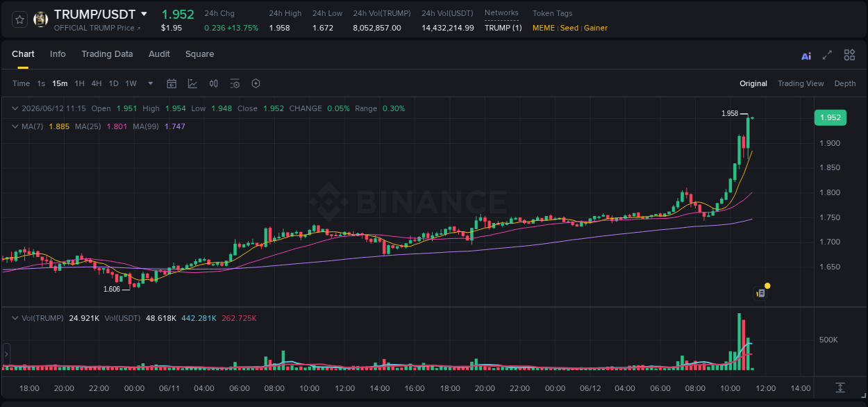Click the MEME token tag
This screenshot has height=407, width=868.
click(544, 28)
